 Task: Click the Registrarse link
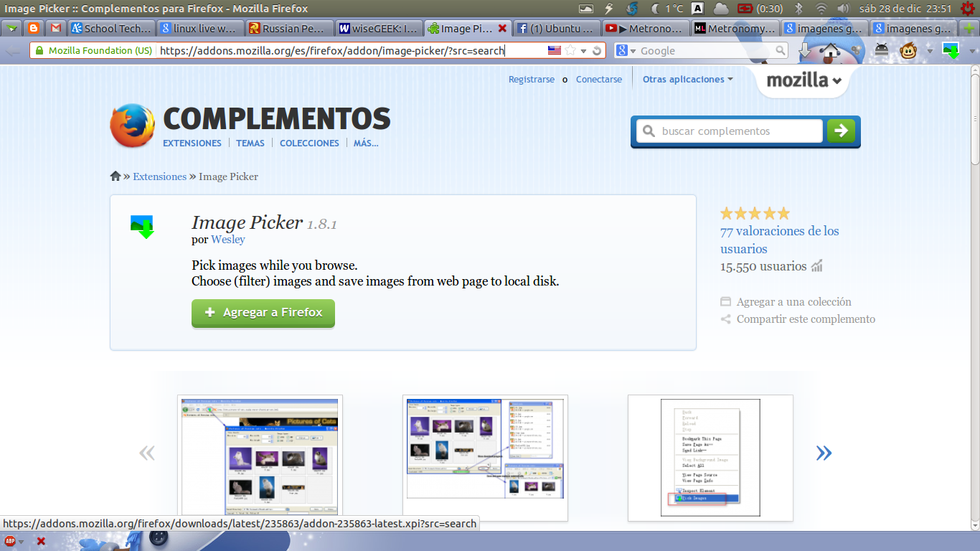[x=532, y=80]
